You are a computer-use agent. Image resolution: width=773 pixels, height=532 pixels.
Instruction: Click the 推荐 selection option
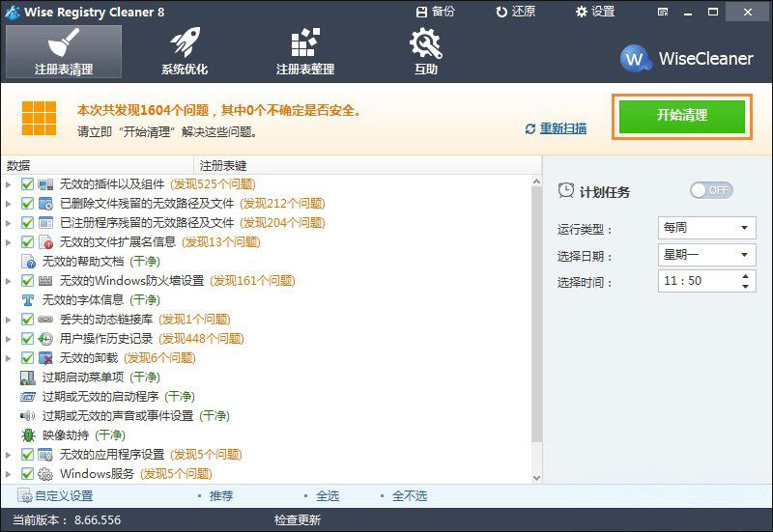(x=221, y=495)
